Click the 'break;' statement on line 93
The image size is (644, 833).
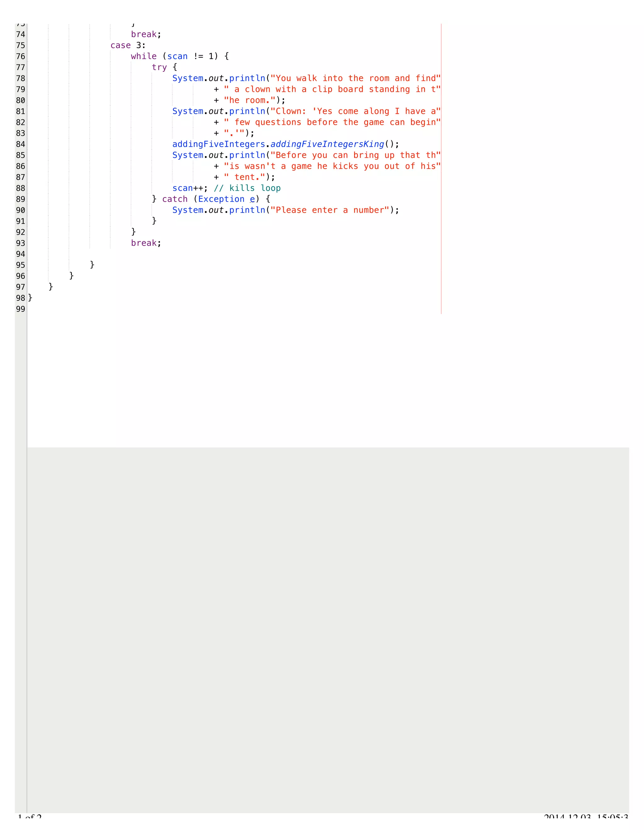[x=146, y=243]
